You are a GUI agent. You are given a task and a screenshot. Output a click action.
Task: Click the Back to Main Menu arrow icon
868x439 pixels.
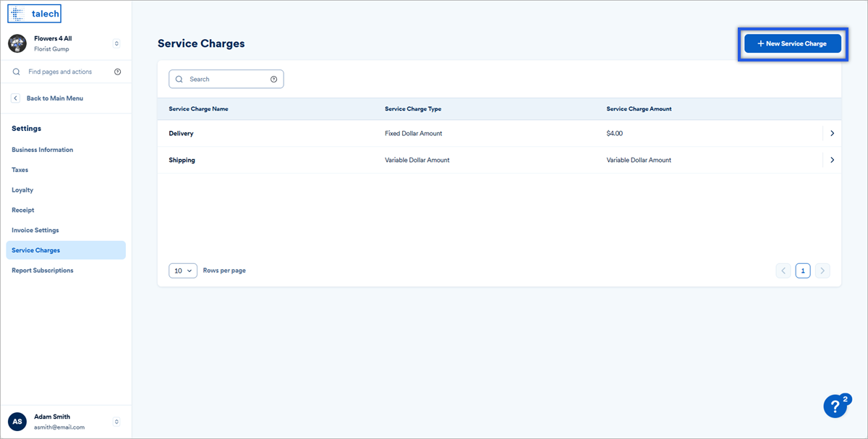pyautogui.click(x=16, y=98)
